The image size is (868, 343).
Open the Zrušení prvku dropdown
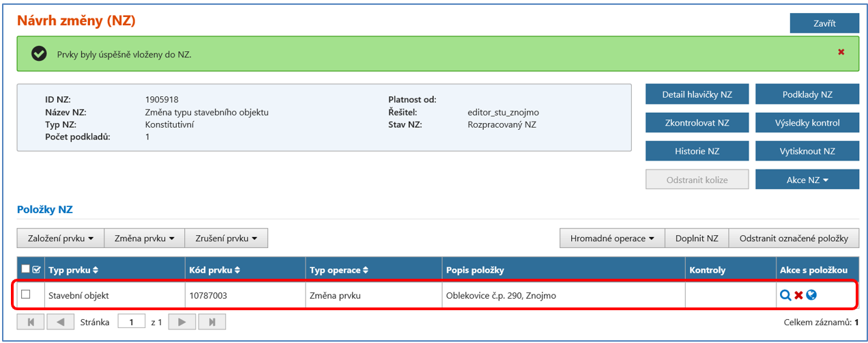coord(227,238)
